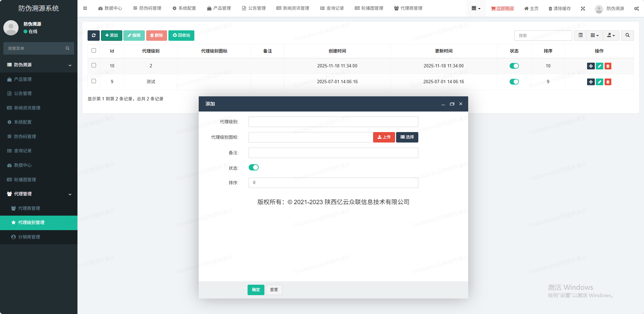The image size is (644, 314).
Task: Click the hamburger sidebar collapse icon
Action: [x=85, y=8]
